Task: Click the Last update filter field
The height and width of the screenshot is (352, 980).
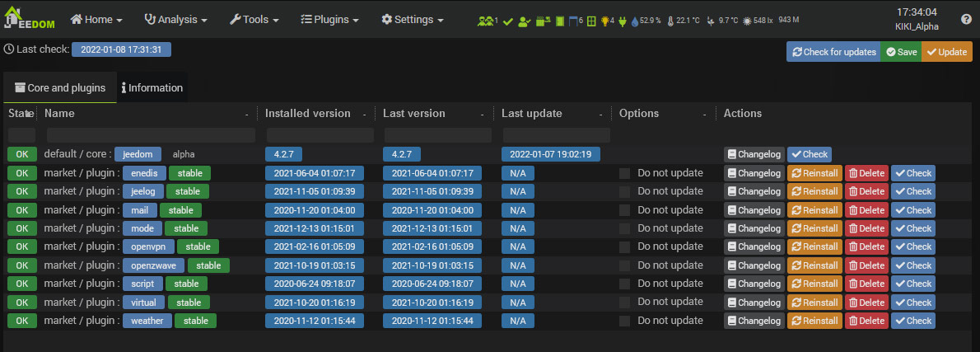Action: pyautogui.click(x=556, y=135)
